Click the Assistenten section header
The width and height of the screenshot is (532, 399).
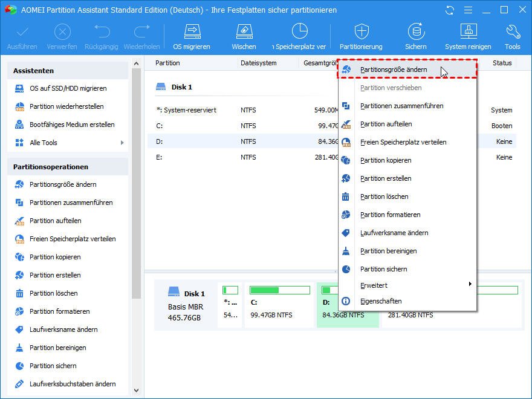pos(68,71)
